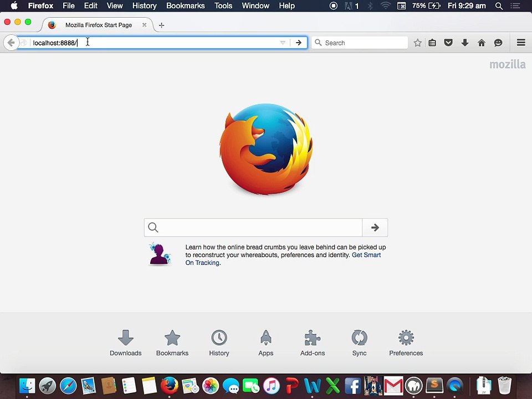Open the Pocket toolbar icon

pos(448,43)
